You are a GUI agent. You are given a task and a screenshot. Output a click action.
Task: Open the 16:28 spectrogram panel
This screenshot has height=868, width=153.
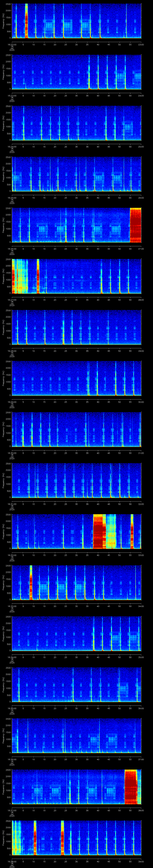(76, 327)
